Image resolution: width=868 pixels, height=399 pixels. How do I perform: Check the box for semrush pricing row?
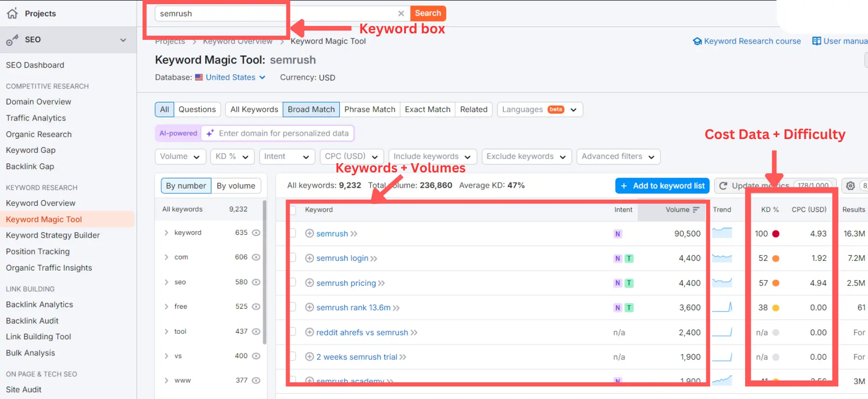click(292, 282)
